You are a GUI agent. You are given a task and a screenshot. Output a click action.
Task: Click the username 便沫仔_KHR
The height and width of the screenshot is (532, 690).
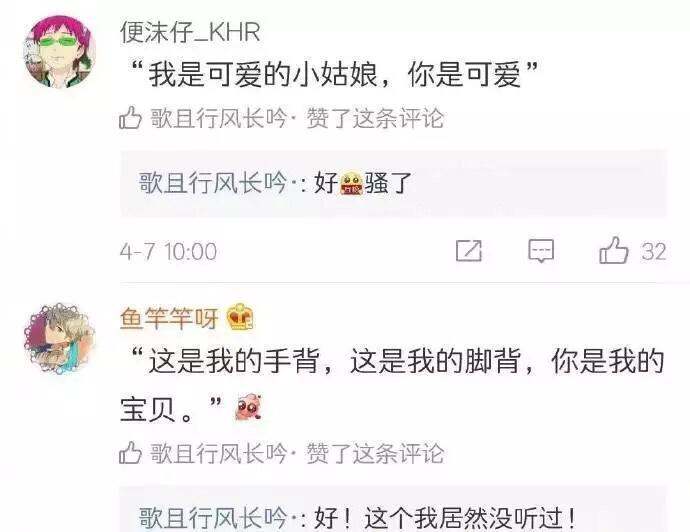[190, 33]
